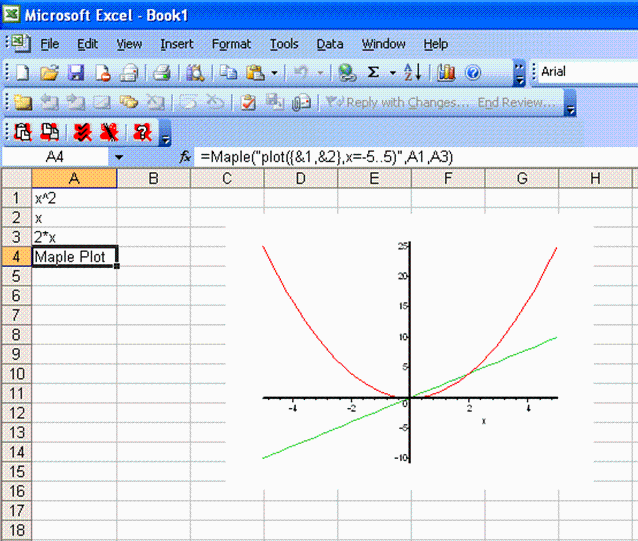Viewport: 638px width, 541px height.
Task: Expand the Paste options dropdown arrow
Action: point(274,73)
